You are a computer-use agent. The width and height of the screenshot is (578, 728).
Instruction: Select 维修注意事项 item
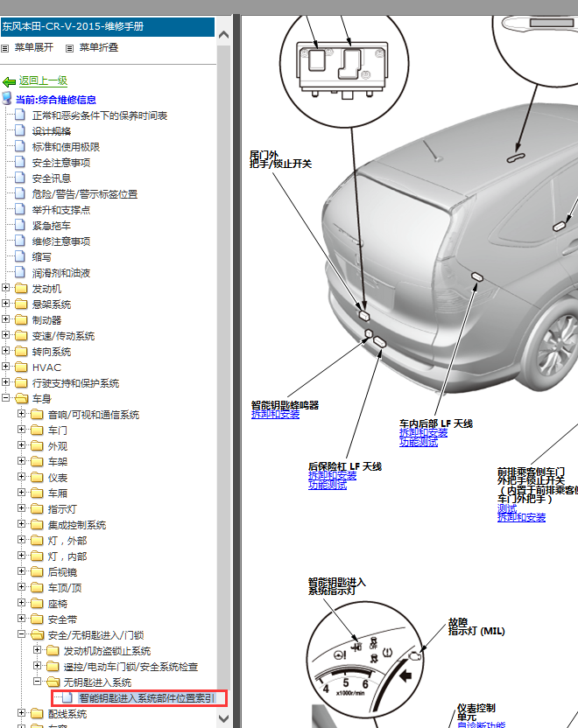pyautogui.click(x=61, y=241)
